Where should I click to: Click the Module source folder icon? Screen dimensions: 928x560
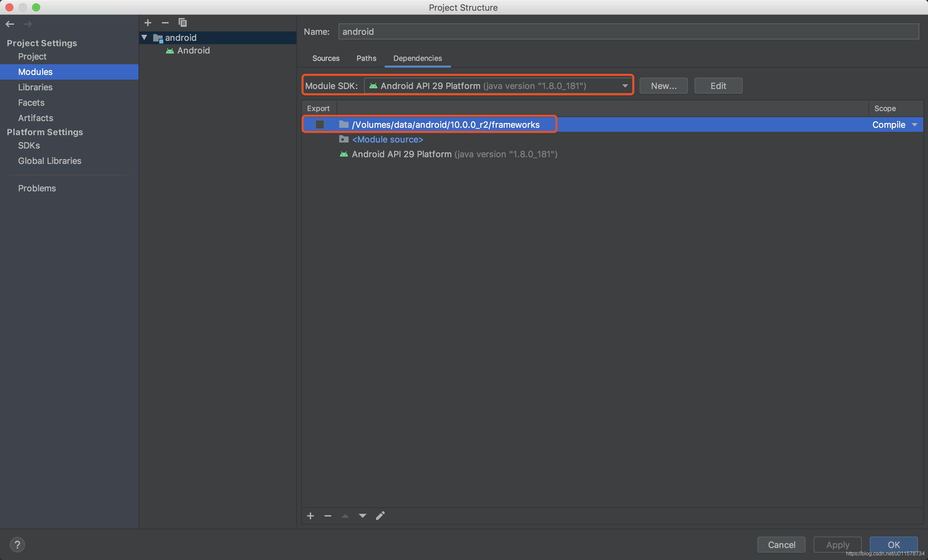[x=344, y=139]
